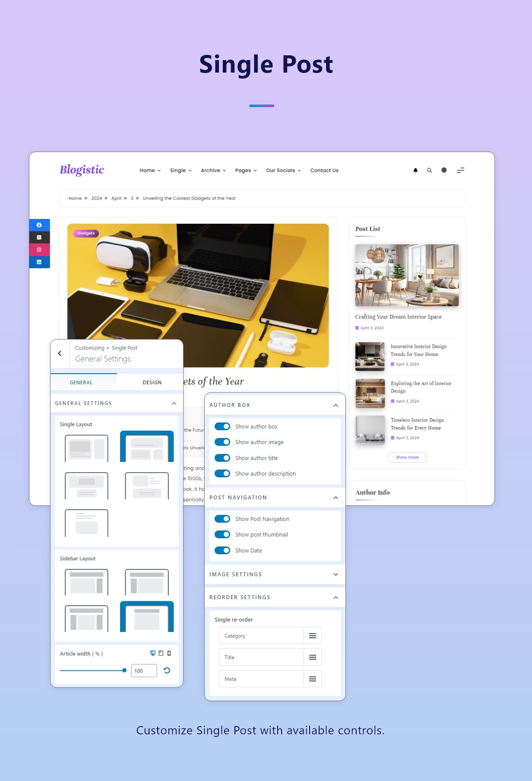Click the LinkedIn share icon

(x=39, y=262)
